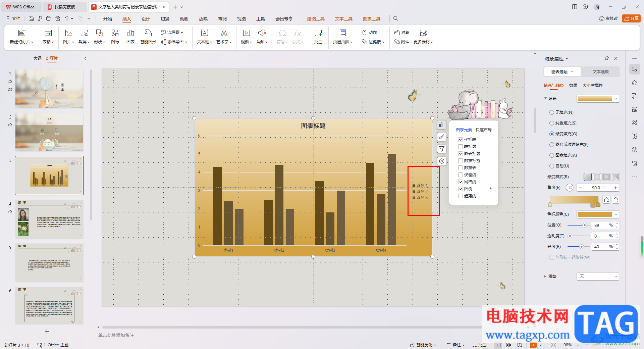Click the Undo arrow icon
This screenshot has height=349, width=644.
click(67, 18)
